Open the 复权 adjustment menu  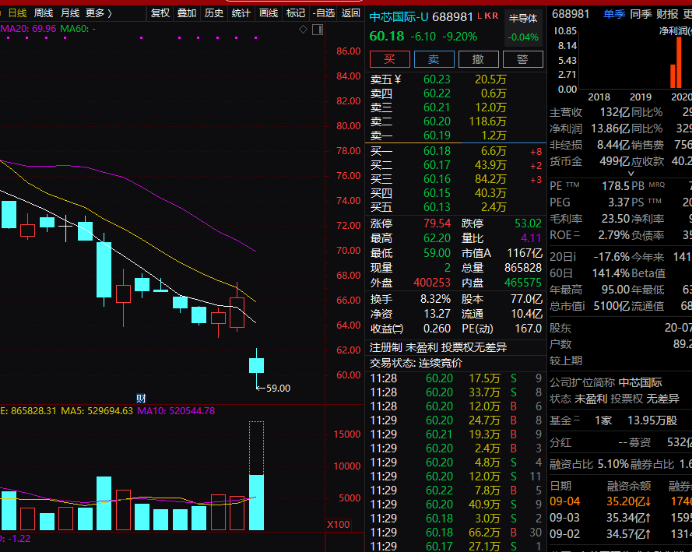pyautogui.click(x=160, y=13)
